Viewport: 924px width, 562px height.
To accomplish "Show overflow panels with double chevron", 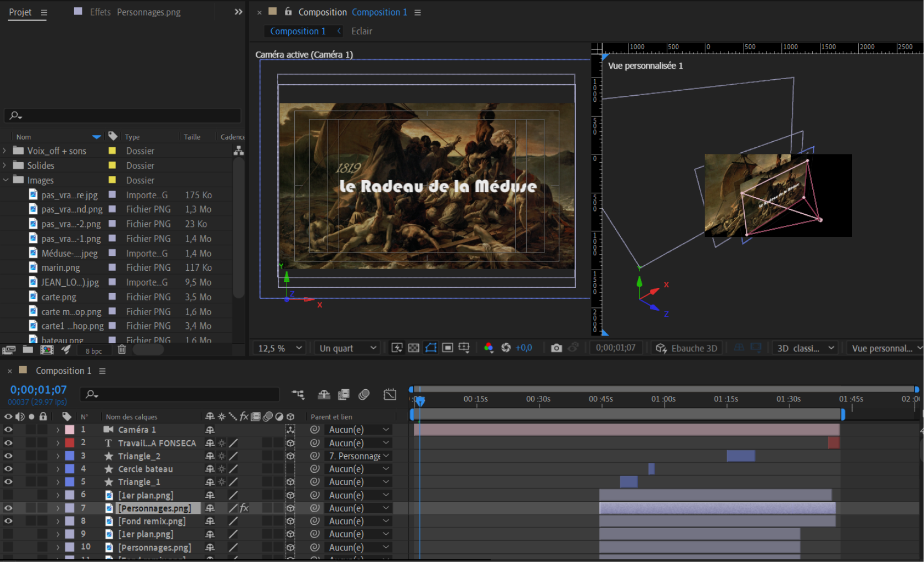I will (x=238, y=12).
